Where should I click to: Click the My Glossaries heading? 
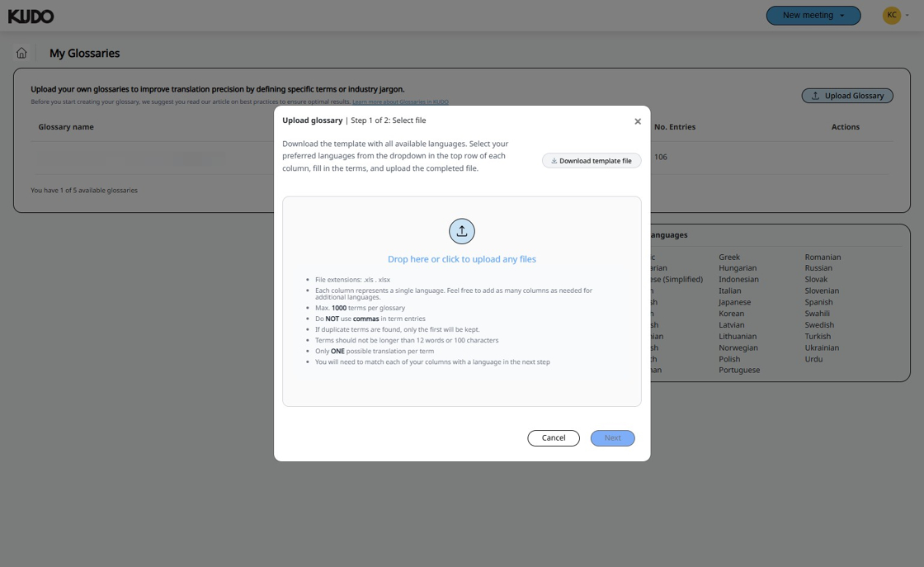(x=84, y=53)
